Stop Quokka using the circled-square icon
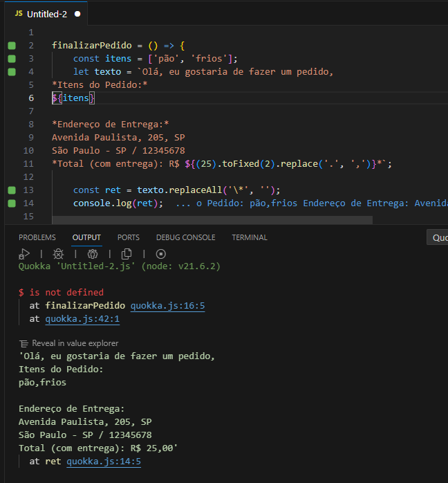 [x=160, y=254]
